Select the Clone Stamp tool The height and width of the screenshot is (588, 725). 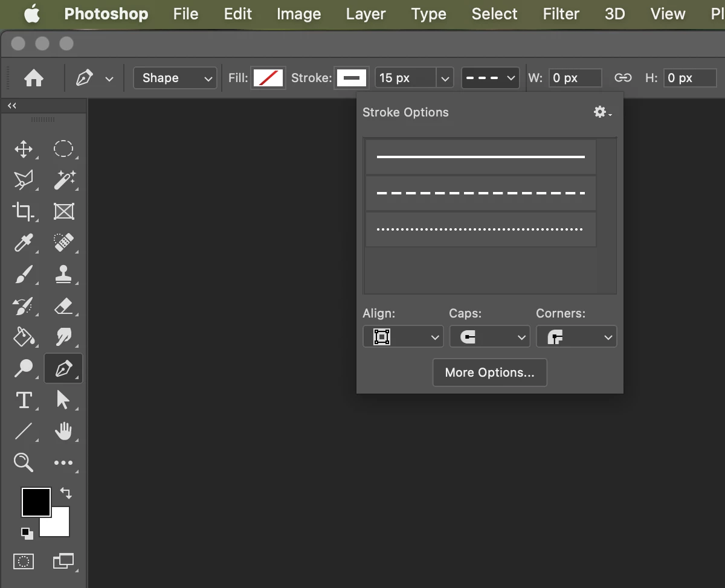point(63,274)
